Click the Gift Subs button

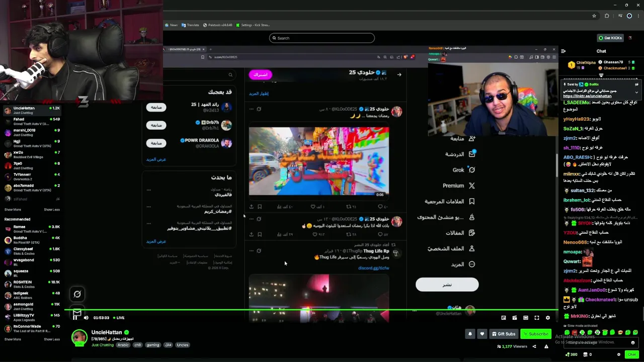[x=504, y=334]
